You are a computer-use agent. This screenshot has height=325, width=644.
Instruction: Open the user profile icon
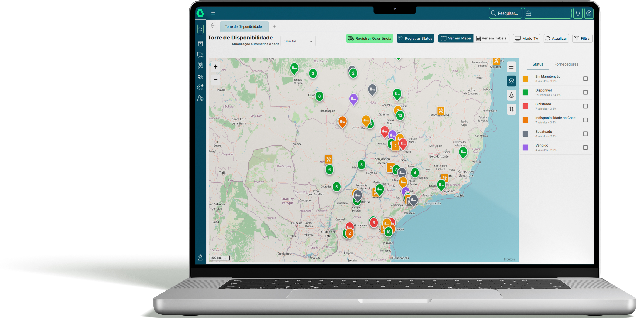(x=589, y=13)
